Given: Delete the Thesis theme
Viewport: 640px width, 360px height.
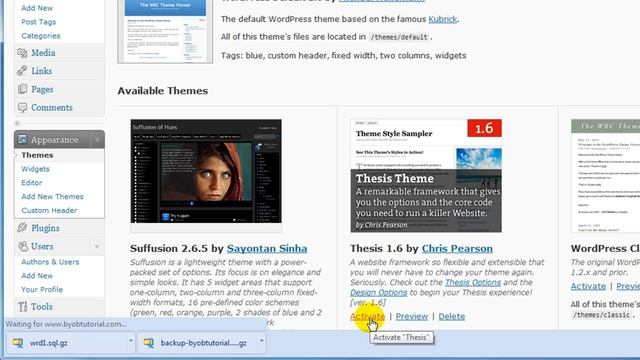Looking at the screenshot, I should pyautogui.click(x=451, y=316).
